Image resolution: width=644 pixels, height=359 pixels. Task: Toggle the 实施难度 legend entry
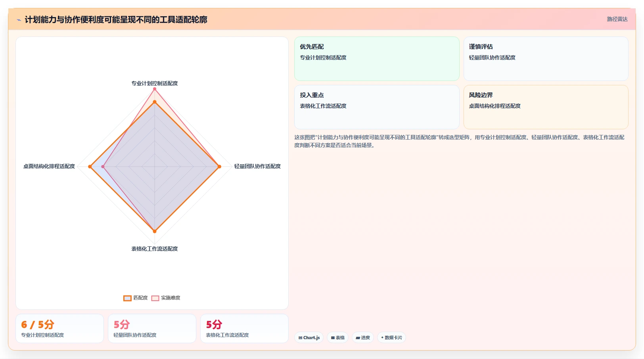click(x=166, y=298)
